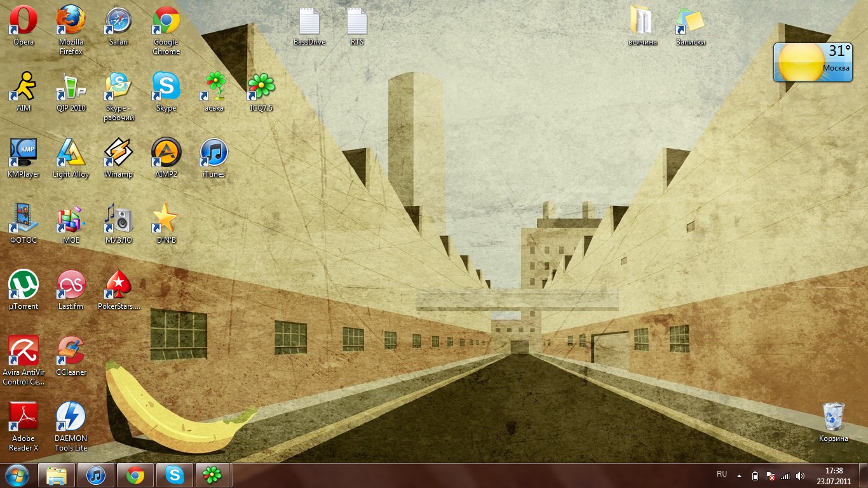Select the 'аська' flower desktop icon
This screenshot has width=868, height=488.
pos(214,91)
